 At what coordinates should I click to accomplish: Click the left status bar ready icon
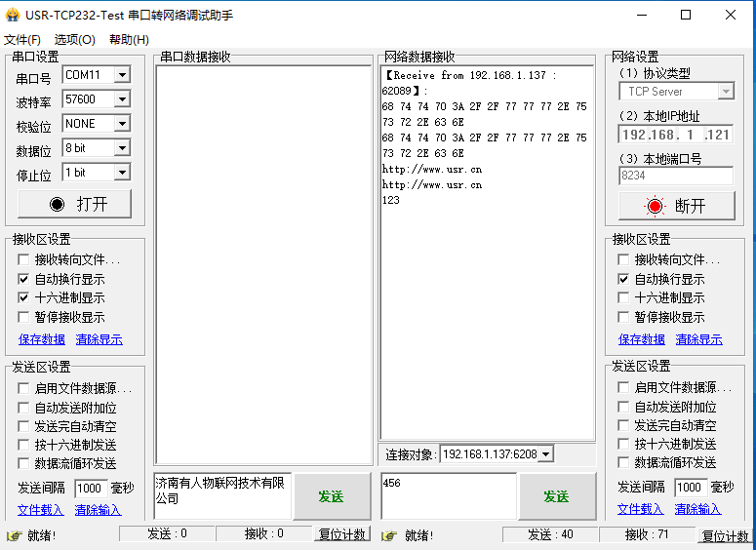14,535
